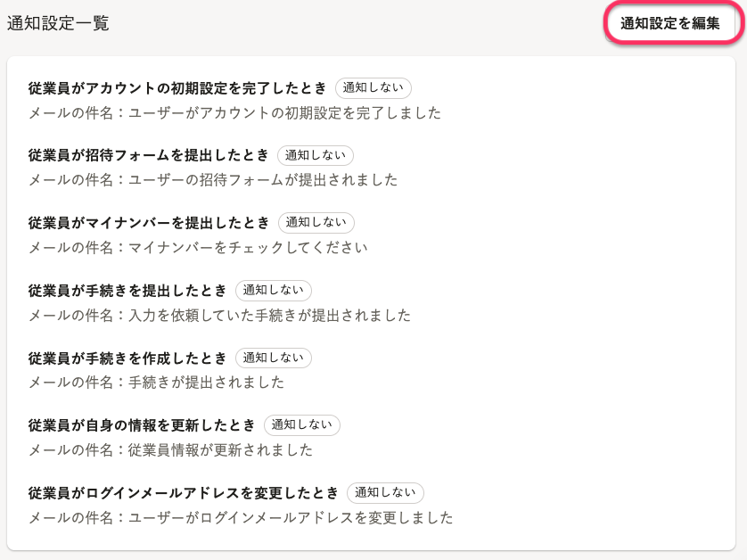Click subject line 従業員情報が更新されました
This screenshot has width=747, height=560.
(220, 450)
